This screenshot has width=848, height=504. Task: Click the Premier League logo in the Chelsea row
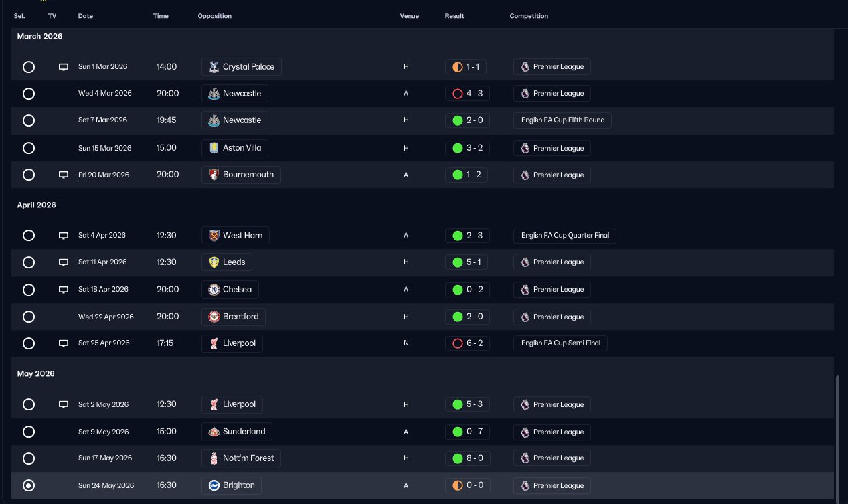(525, 290)
